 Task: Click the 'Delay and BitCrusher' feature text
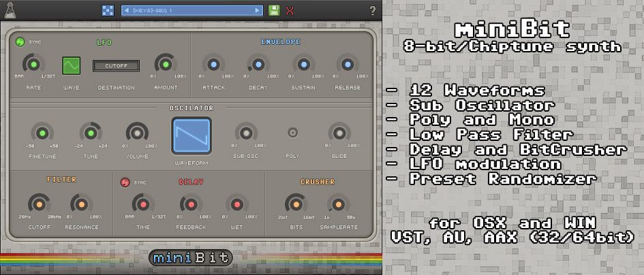(518, 150)
